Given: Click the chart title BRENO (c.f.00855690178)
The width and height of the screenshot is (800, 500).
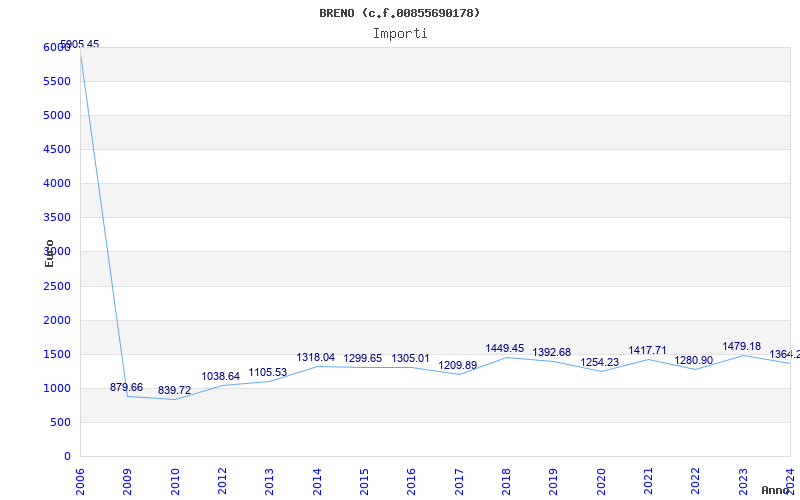Looking at the screenshot, I should (399, 13).
